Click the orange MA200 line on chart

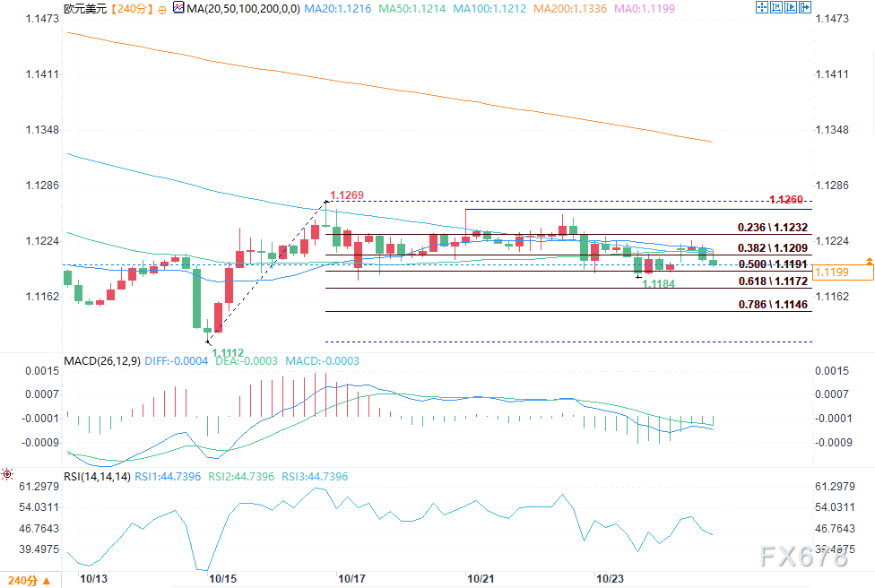pos(391,88)
